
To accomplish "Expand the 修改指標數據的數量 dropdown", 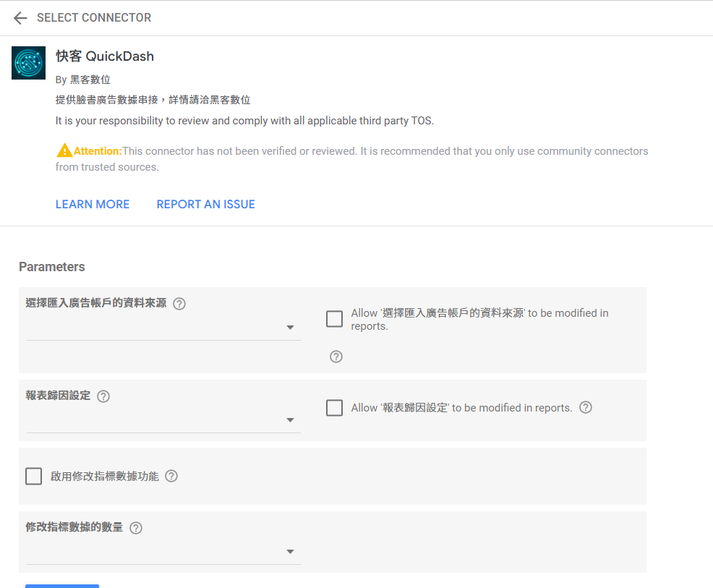I will (163, 552).
